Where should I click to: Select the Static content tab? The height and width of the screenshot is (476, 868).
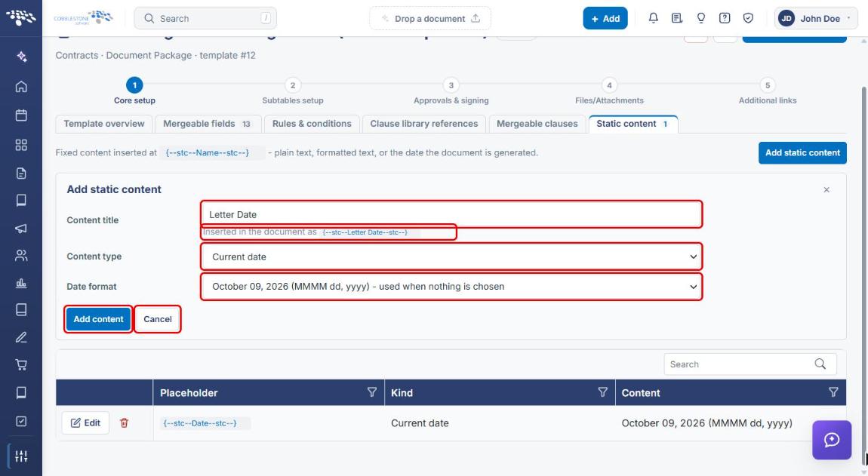633,124
